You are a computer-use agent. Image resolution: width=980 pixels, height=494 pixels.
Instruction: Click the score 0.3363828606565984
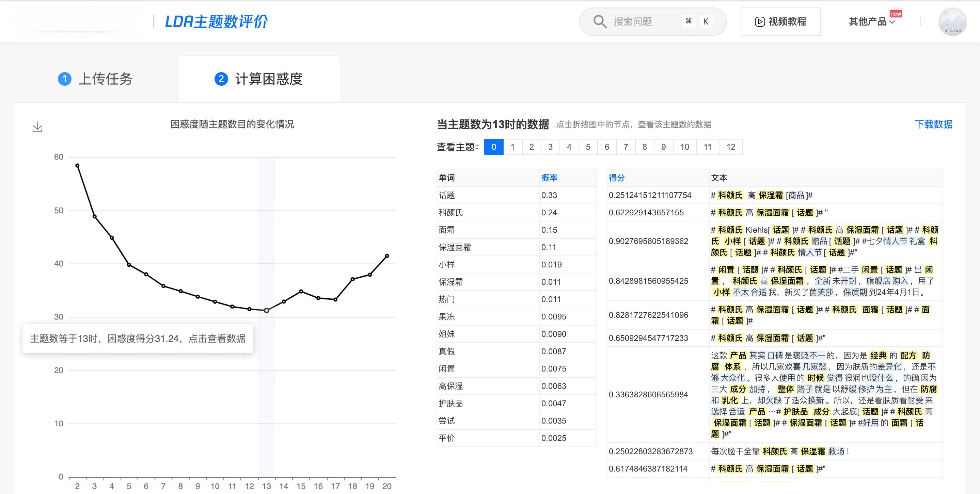click(648, 395)
